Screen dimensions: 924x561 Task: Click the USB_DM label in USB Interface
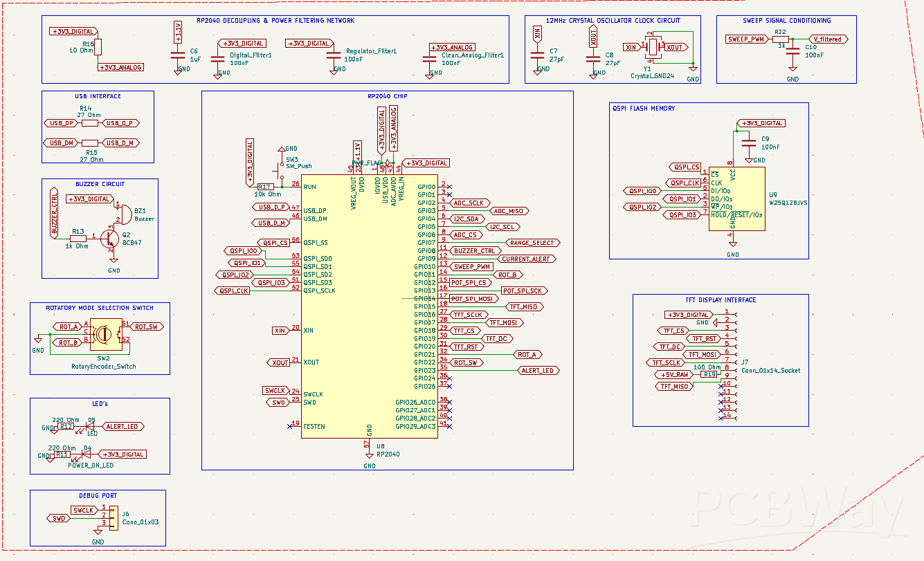coord(61,143)
